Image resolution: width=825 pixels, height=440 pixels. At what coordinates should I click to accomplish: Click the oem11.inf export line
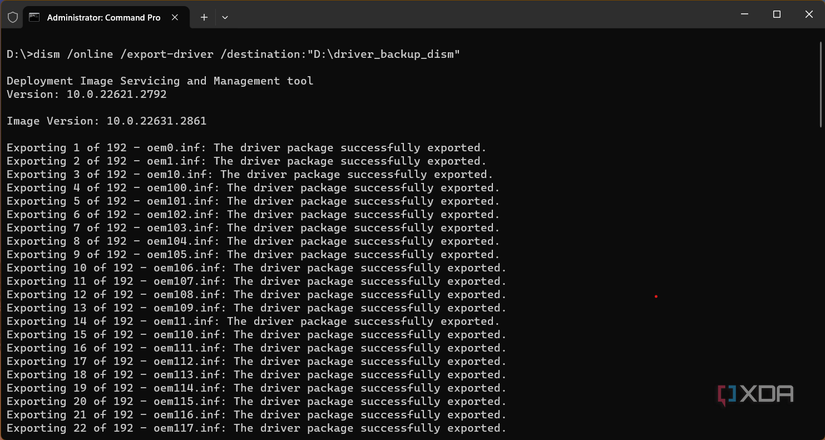tap(253, 322)
